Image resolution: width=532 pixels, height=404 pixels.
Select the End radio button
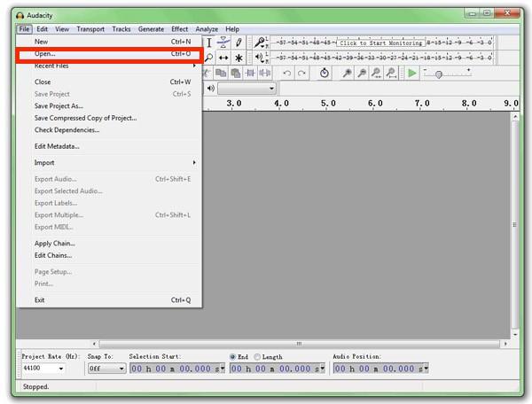tap(232, 356)
